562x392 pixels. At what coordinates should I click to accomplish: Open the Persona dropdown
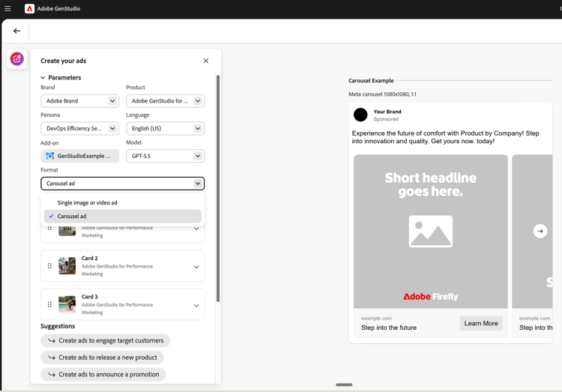click(80, 128)
